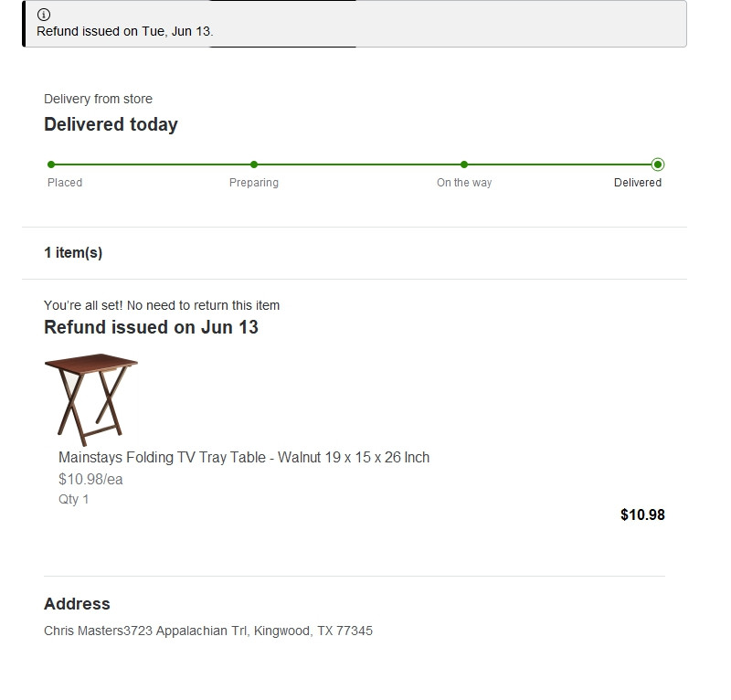The width and height of the screenshot is (731, 700).
Task: Click the info icon in refund banner
Action: pos(43,15)
